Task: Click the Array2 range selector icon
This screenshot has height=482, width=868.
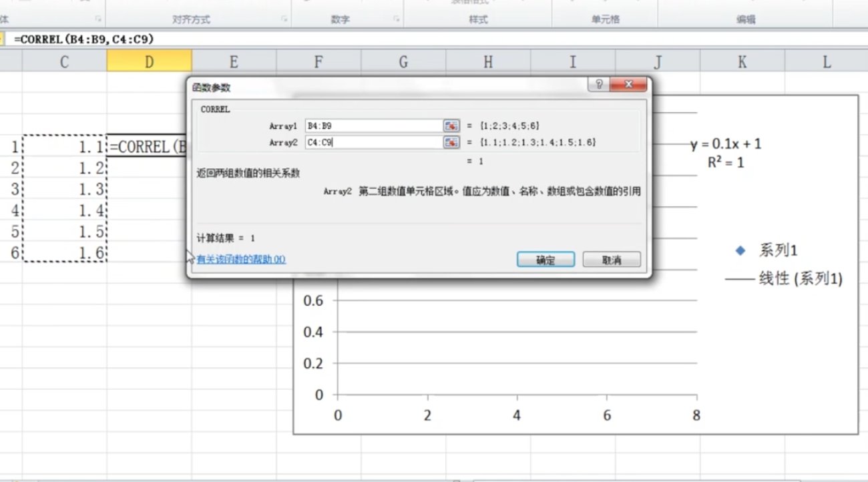Action: (451, 141)
